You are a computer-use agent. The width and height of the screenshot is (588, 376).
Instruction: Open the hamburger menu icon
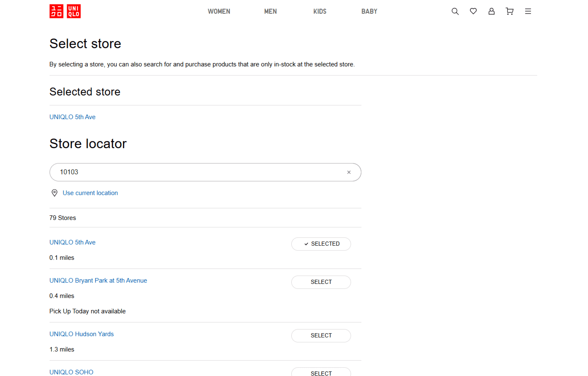(528, 11)
